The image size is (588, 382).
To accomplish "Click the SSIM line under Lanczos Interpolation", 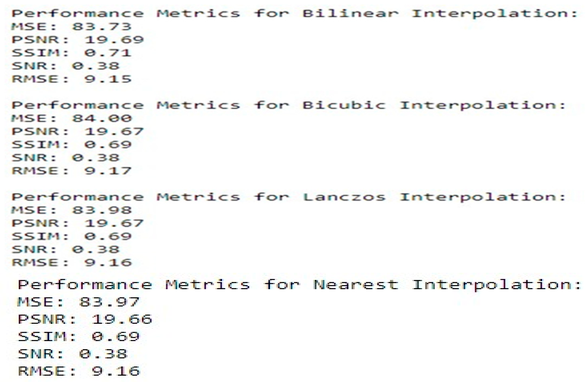I will click(x=71, y=236).
